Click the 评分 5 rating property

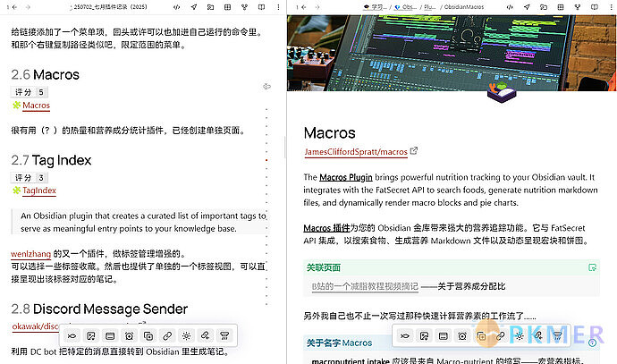pyautogui.click(x=30, y=92)
